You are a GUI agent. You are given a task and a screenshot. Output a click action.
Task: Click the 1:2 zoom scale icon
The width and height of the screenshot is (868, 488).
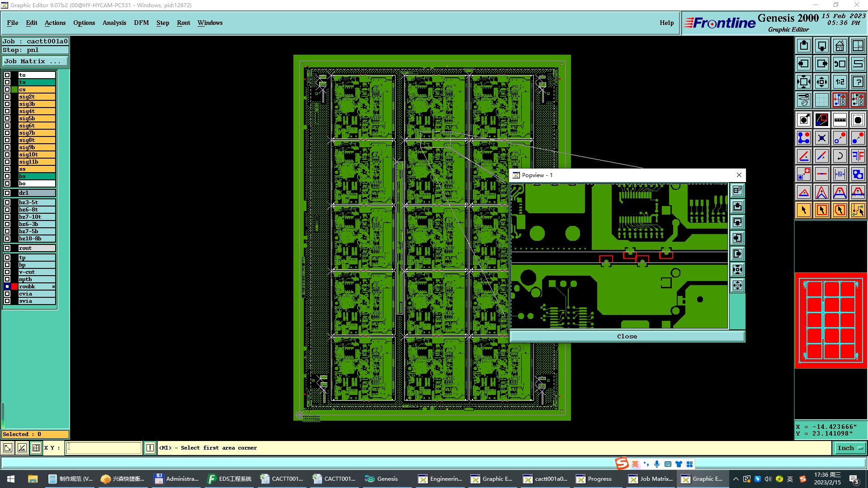pos(840,82)
